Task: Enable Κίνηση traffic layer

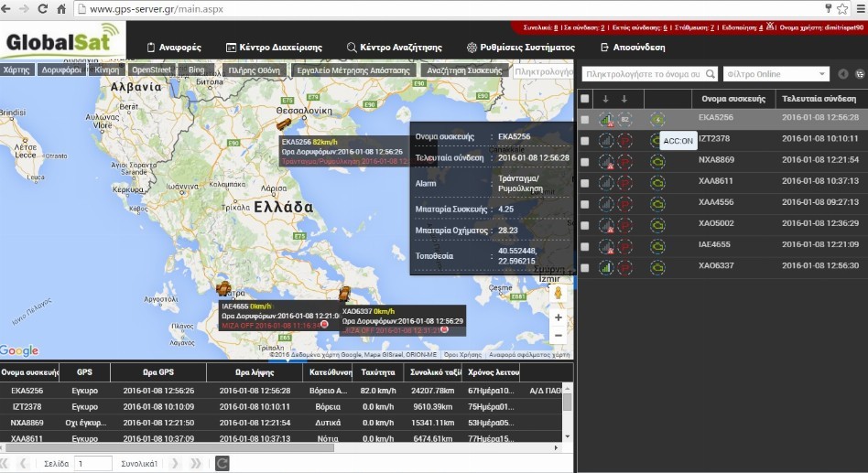Action: [x=106, y=70]
